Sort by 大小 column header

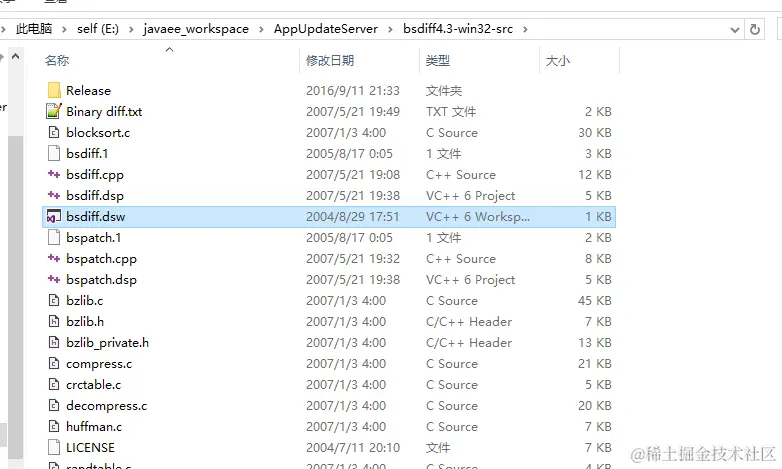[558, 60]
